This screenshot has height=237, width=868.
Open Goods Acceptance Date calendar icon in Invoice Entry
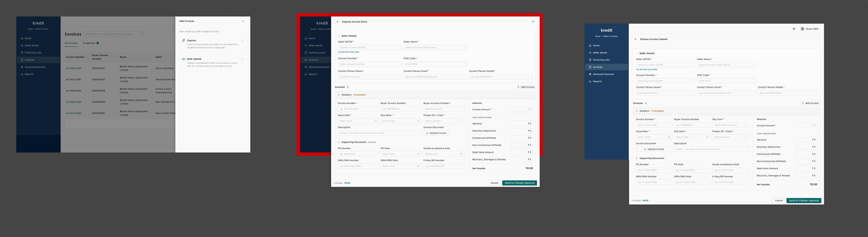461,154
